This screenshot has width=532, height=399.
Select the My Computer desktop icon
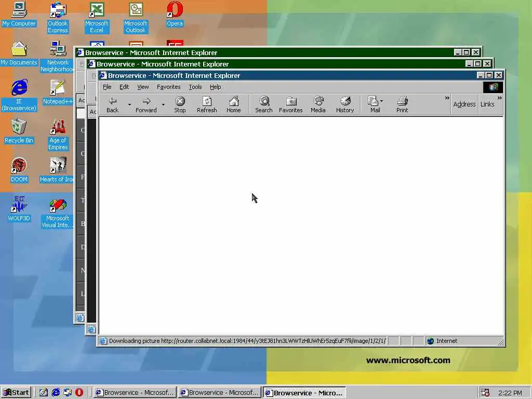[x=19, y=15]
